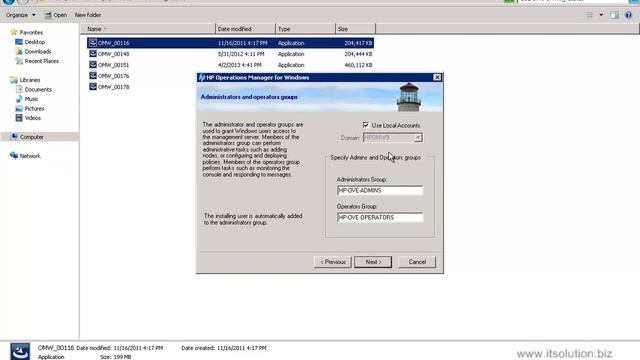
Task: Cancel the HP Operations Manager setup
Action: coord(417,262)
